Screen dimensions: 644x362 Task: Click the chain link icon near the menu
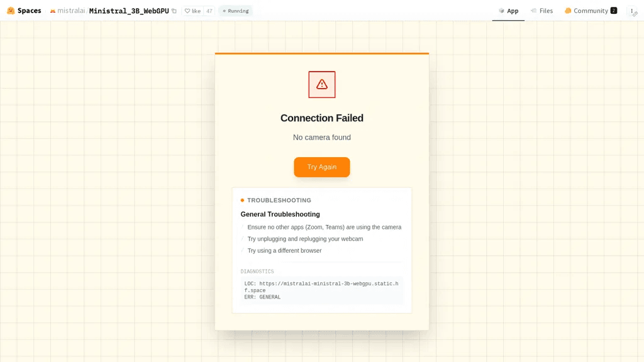point(635,14)
